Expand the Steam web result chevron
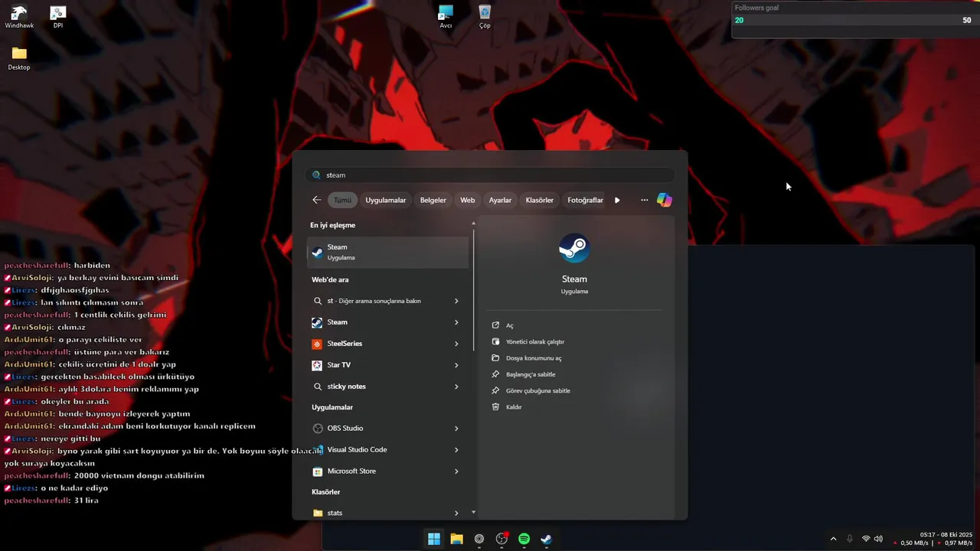The image size is (980, 551). click(456, 322)
